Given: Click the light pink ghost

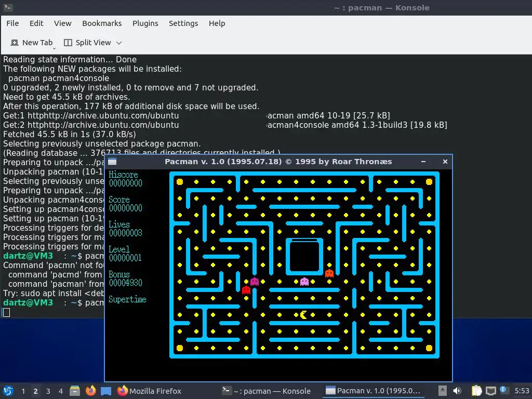Looking at the screenshot, I should click(304, 282).
